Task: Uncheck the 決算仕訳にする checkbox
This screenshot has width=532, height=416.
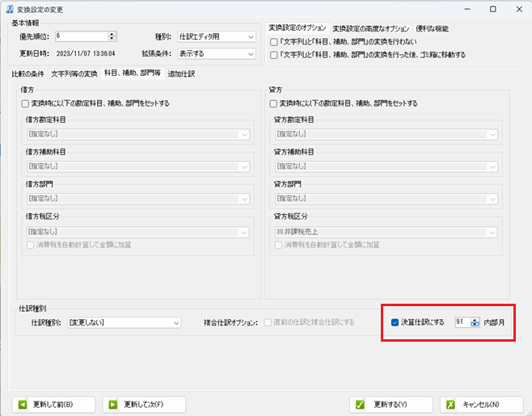Action: [395, 322]
